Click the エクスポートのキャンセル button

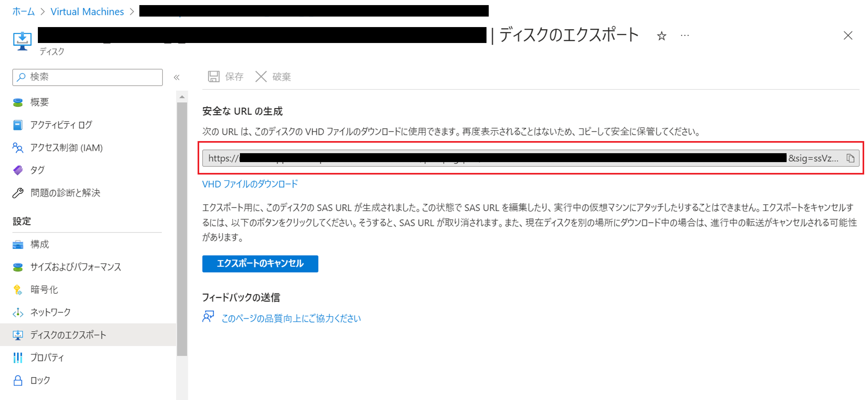260,263
